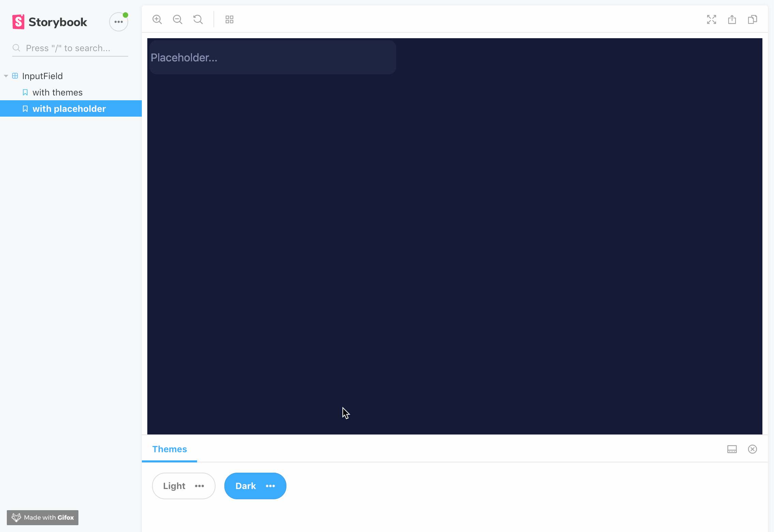
Task: Open the Light theme ellipsis options
Action: click(x=199, y=486)
